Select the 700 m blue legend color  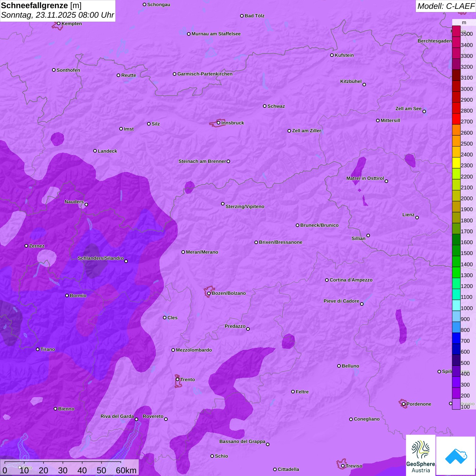click(x=456, y=338)
